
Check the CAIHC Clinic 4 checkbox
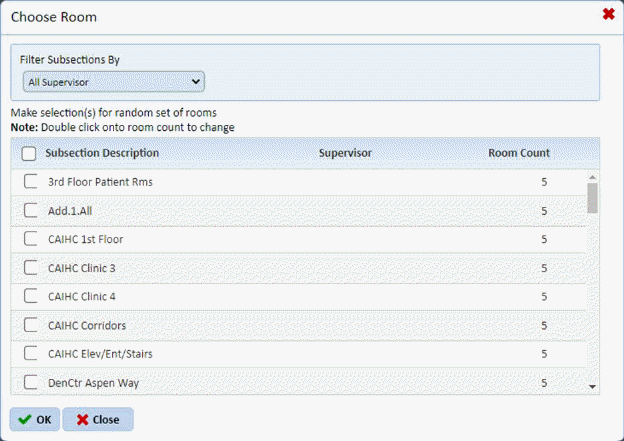(31, 296)
